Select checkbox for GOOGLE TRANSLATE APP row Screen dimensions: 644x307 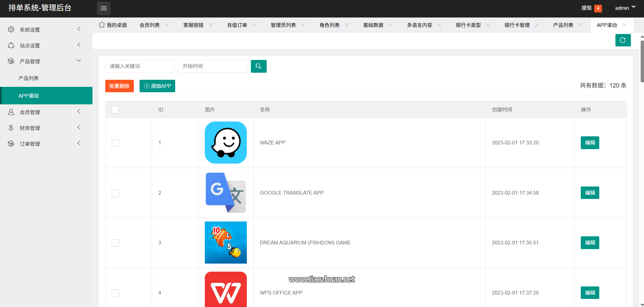(115, 193)
